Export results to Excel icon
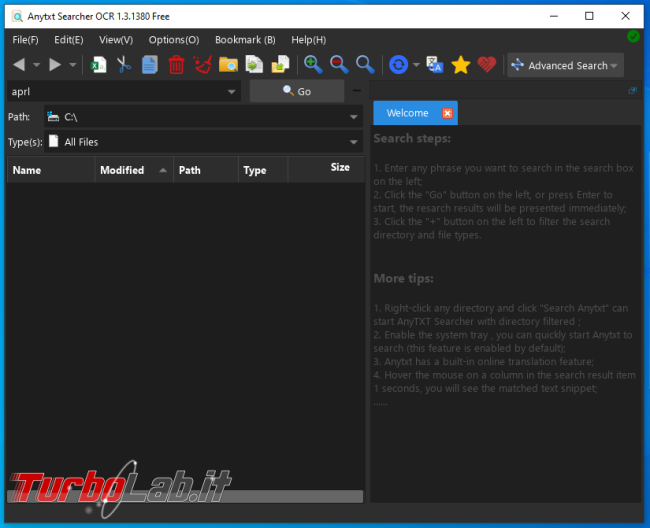 tap(98, 65)
